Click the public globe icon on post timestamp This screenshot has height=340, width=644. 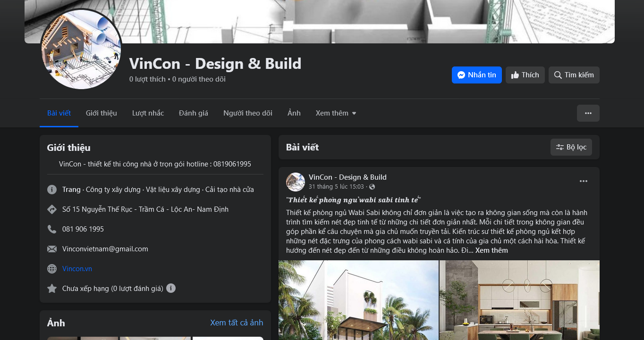(372, 187)
